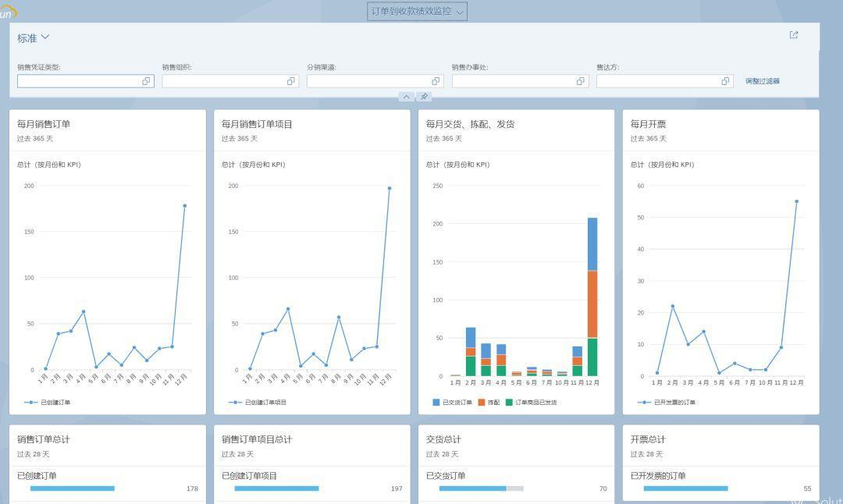
Task: Open the 每月交货、拣配、发货 card header
Action: 516,130
